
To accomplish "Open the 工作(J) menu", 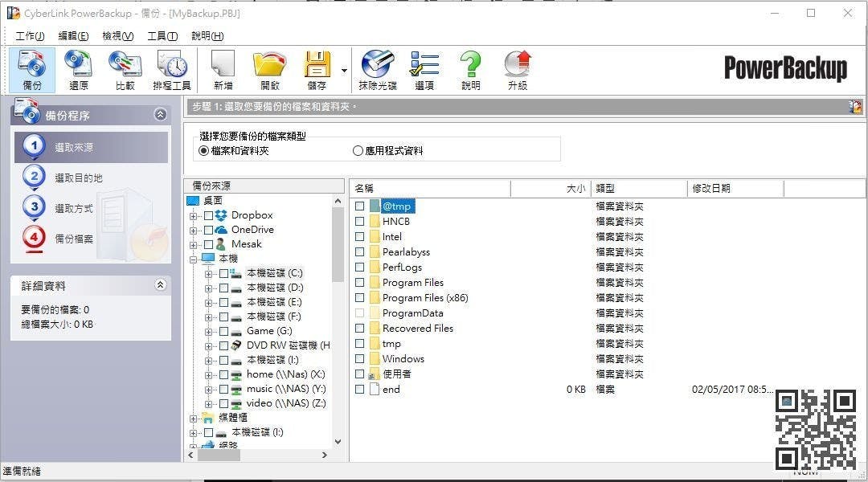I will click(x=30, y=36).
